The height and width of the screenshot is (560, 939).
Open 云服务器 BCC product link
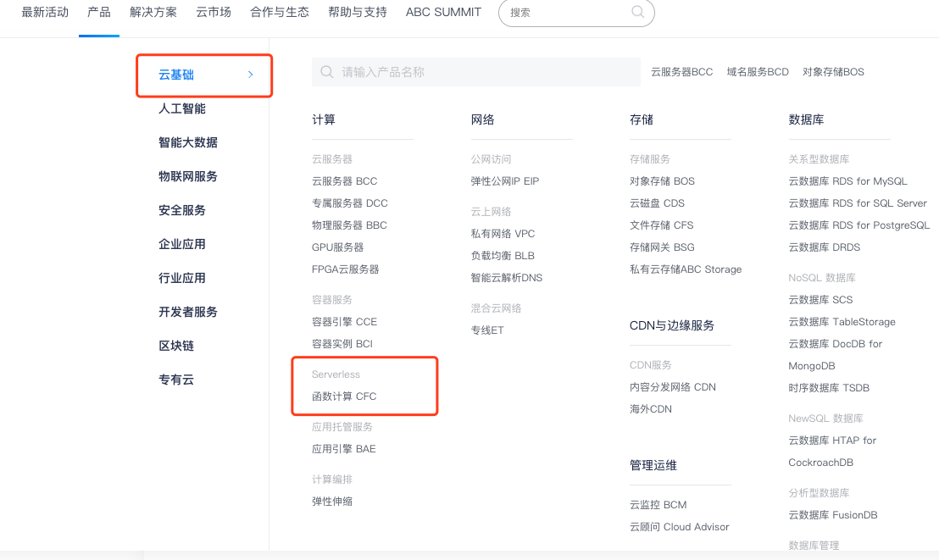344,180
